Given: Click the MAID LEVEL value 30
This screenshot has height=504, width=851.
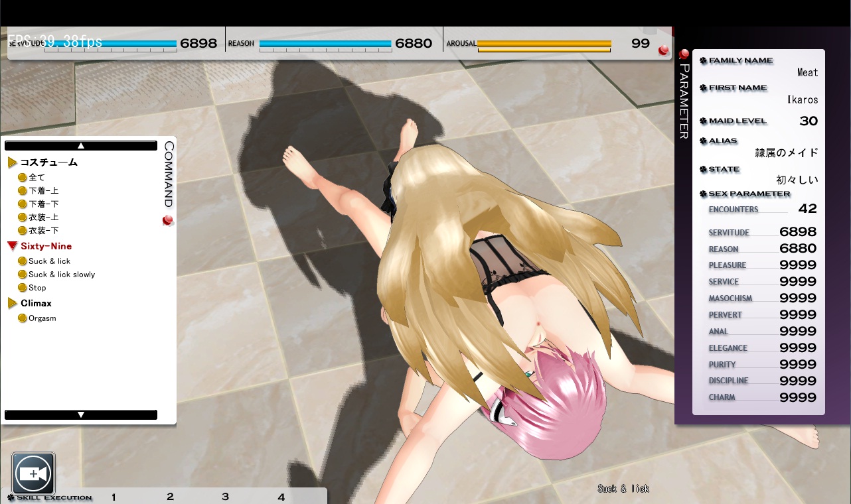Looking at the screenshot, I should click(x=809, y=121).
